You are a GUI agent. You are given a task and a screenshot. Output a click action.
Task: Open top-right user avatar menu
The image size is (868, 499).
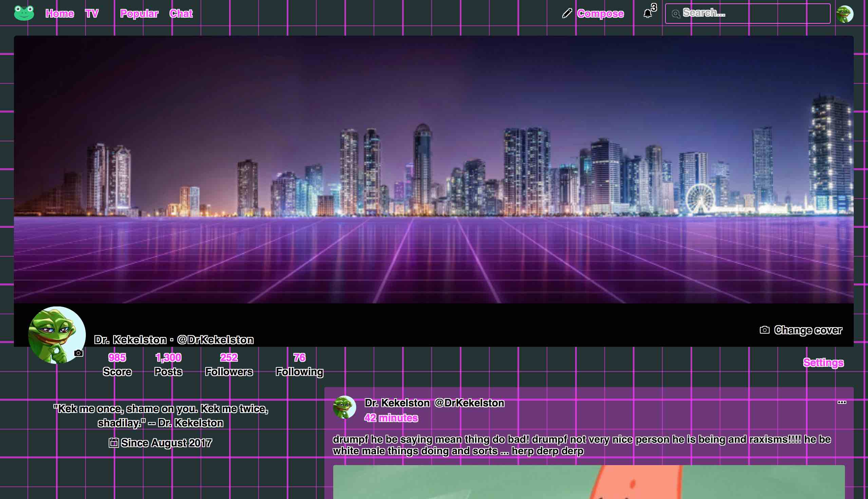point(845,14)
